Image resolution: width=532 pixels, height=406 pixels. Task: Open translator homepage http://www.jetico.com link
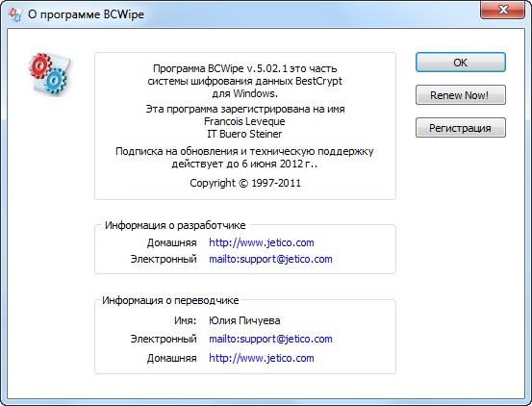coord(262,358)
